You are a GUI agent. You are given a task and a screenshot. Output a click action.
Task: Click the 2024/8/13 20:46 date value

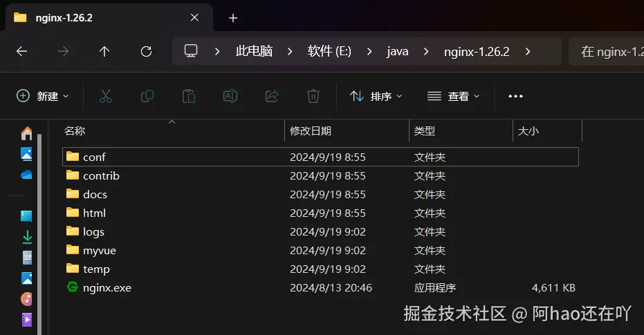click(x=331, y=287)
